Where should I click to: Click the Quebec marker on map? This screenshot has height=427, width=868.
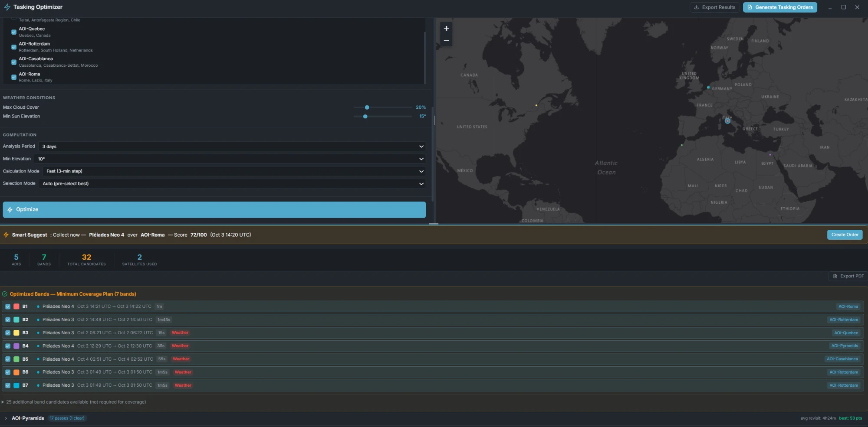pyautogui.click(x=536, y=105)
